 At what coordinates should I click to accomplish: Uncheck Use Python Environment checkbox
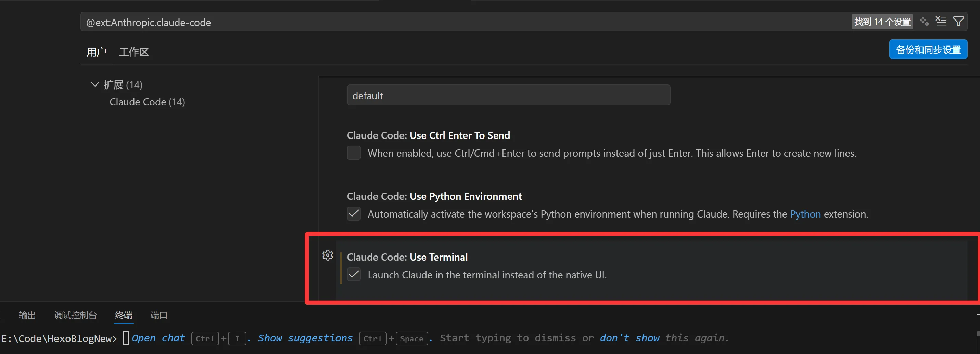coord(354,214)
